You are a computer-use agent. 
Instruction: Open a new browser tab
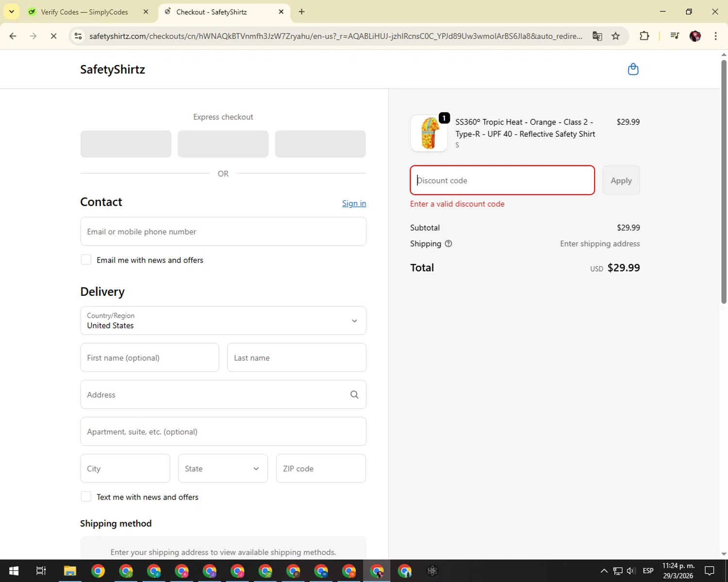301,12
